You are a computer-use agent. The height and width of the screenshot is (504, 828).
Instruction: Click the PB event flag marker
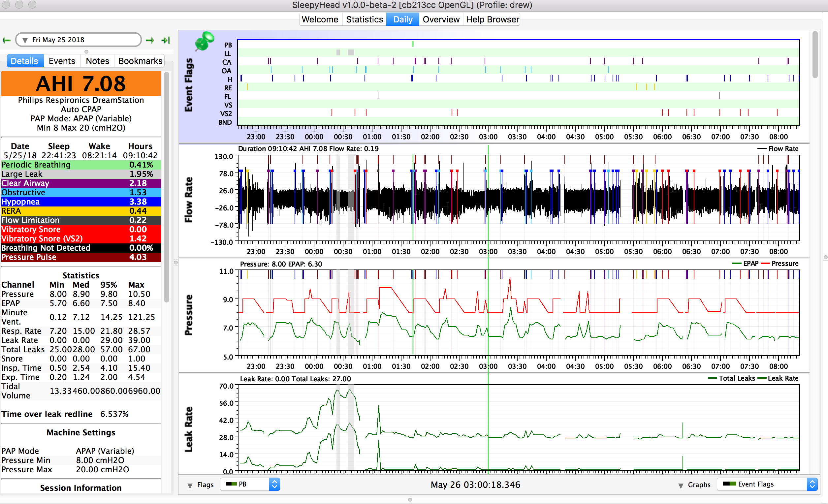click(412, 44)
